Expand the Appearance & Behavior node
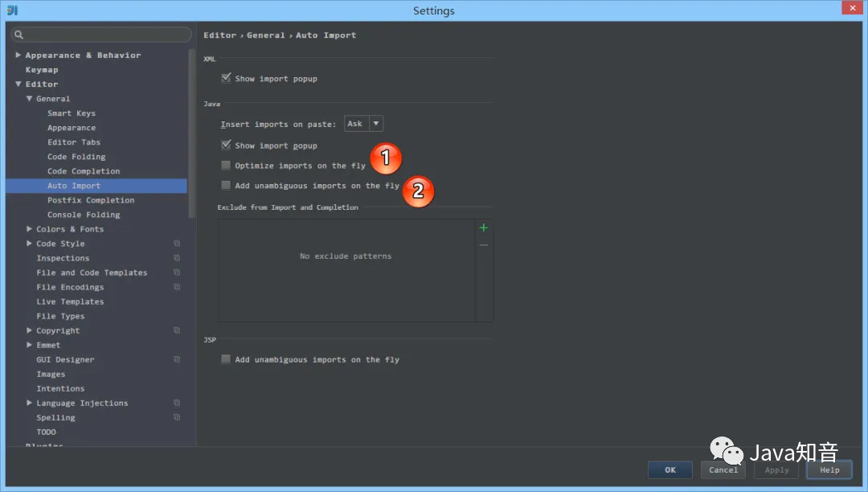Screen dimensions: 868x492 coord(18,55)
